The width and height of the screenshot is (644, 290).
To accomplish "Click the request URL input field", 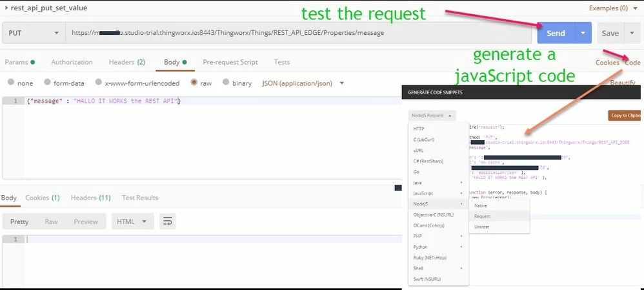I will pos(299,33).
